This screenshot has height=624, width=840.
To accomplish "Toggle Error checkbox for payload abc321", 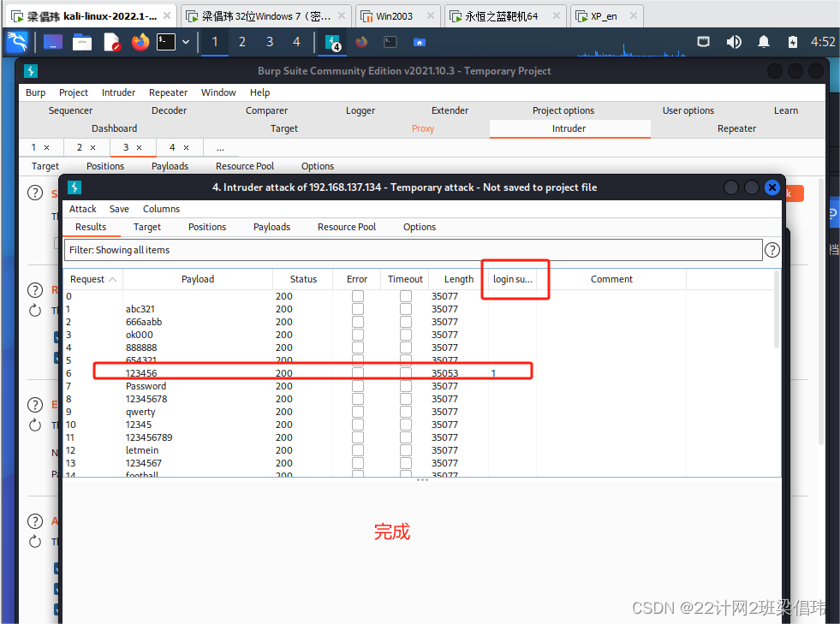I will 358,309.
